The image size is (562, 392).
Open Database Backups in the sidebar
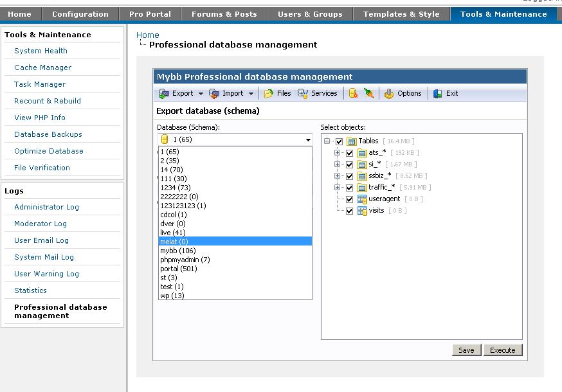(48, 134)
